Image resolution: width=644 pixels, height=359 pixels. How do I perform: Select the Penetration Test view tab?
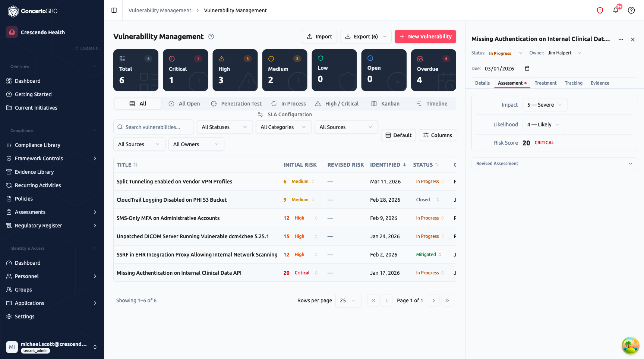click(236, 104)
